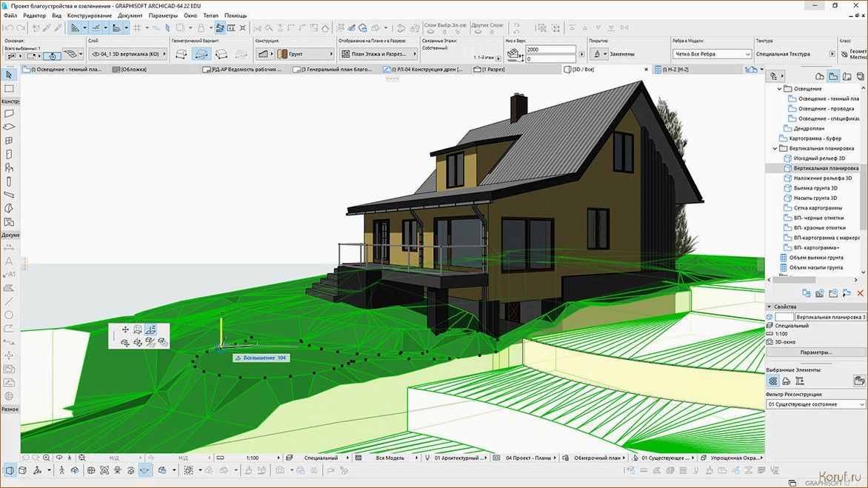Choose the Text tool (A) in toolbox
Image resolution: width=868 pixels, height=488 pixels.
[x=9, y=261]
